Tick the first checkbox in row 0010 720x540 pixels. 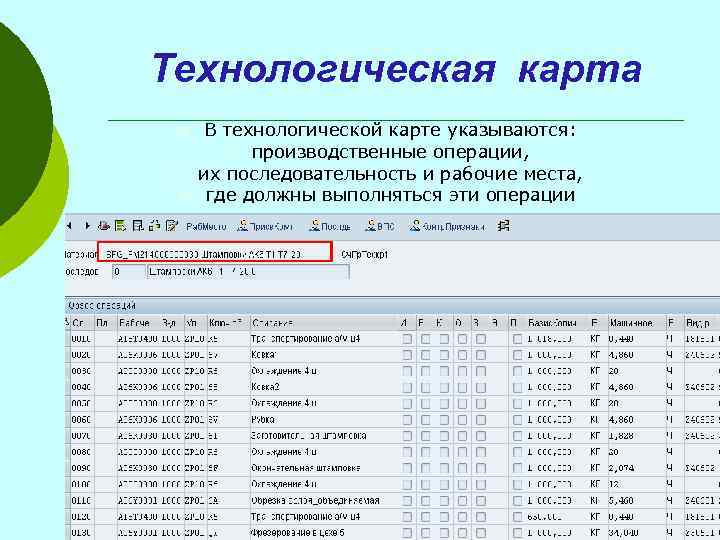[407, 339]
